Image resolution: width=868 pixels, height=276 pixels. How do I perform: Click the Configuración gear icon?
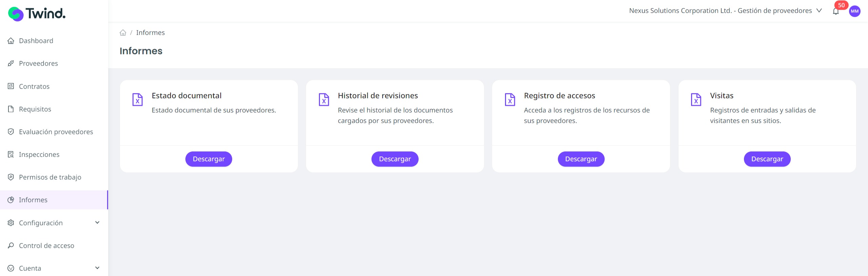pos(11,223)
